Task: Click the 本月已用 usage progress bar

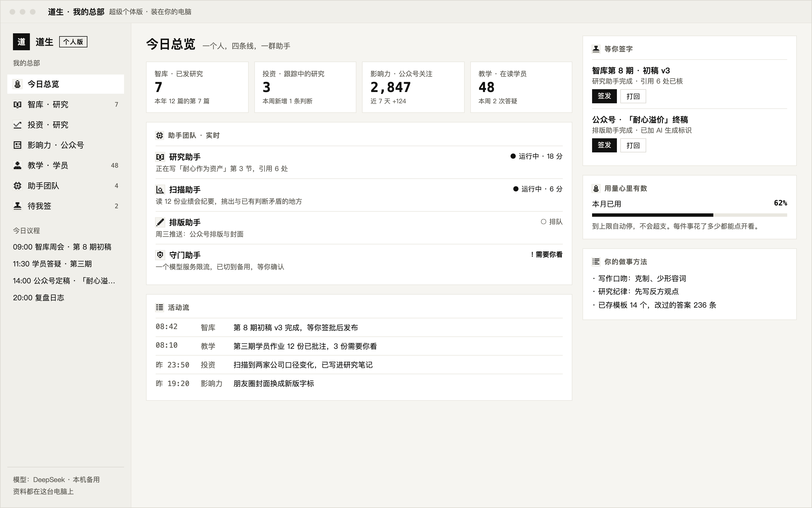Action: pos(690,215)
